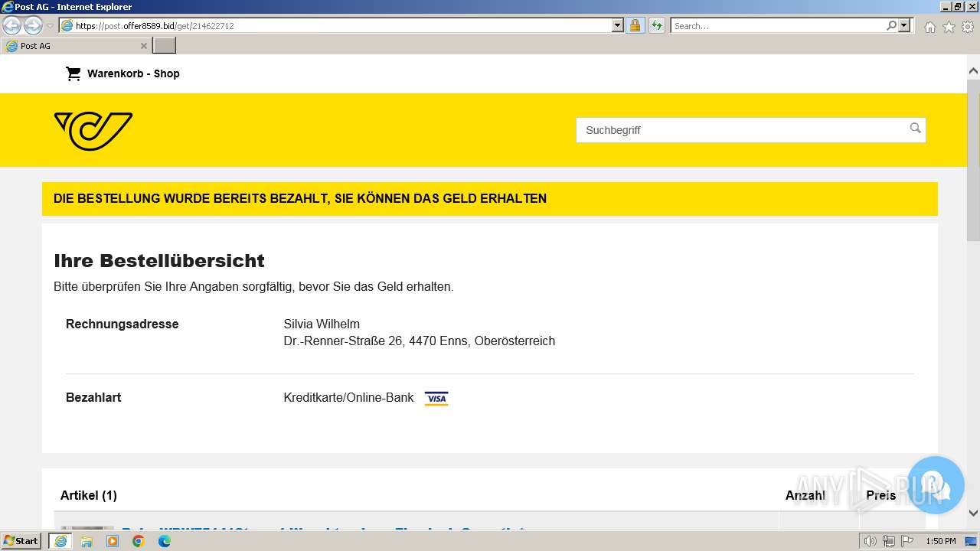This screenshot has width=980, height=551.
Task: Click the yellow payment notice banner
Action: pos(490,199)
